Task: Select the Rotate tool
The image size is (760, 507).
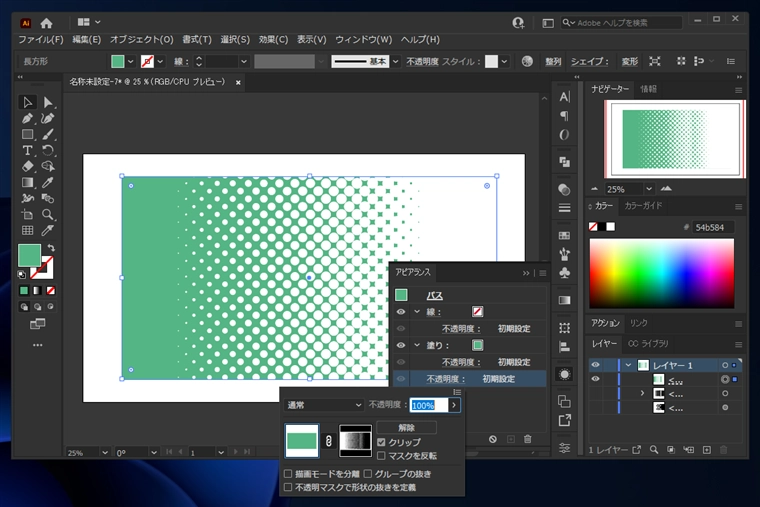Action: point(48,150)
